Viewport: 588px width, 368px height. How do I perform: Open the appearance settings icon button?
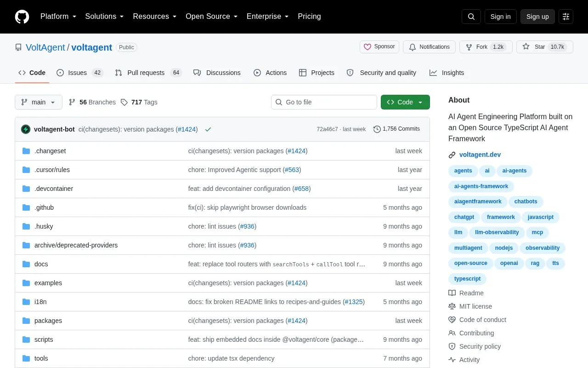(x=566, y=17)
